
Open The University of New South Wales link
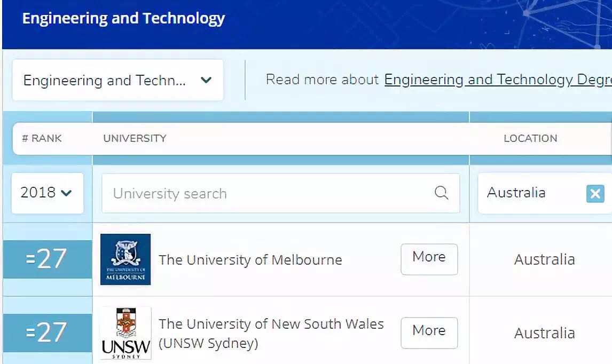tap(271, 325)
